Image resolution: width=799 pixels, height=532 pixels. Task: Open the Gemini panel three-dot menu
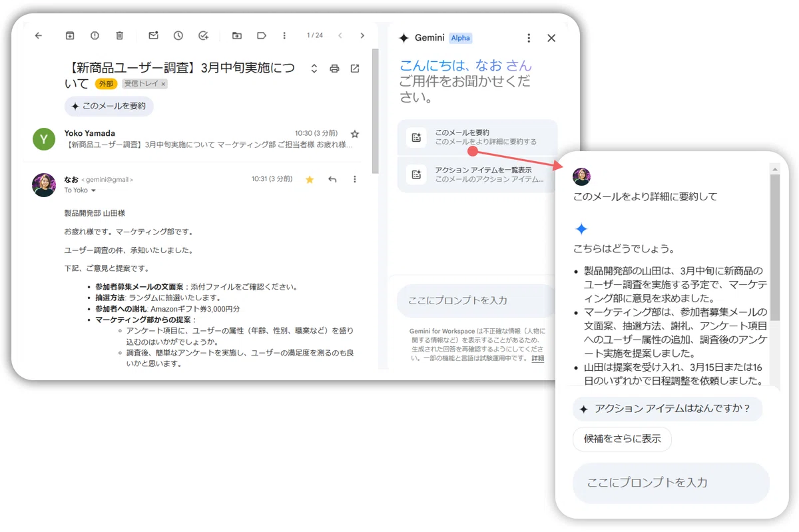(529, 38)
